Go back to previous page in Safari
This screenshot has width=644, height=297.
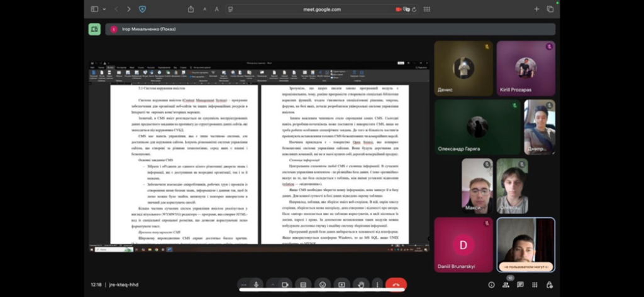[116, 9]
